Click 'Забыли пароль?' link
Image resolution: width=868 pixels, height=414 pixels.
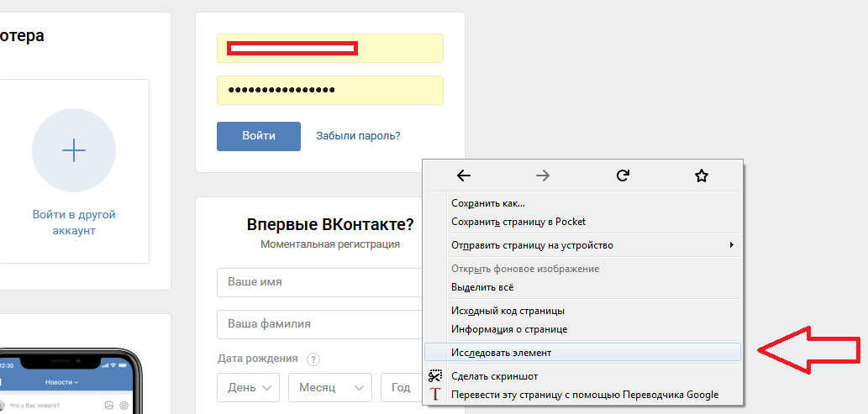pyautogui.click(x=358, y=136)
